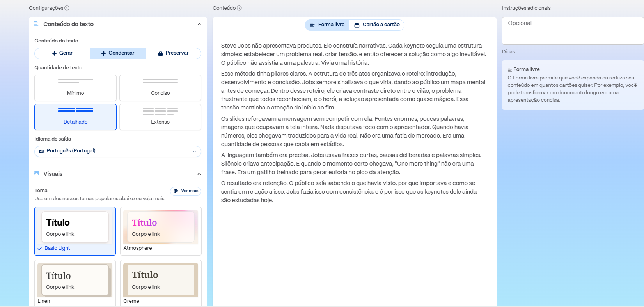Click the text lines icon beside Conteúdo do texto

[x=36, y=24]
